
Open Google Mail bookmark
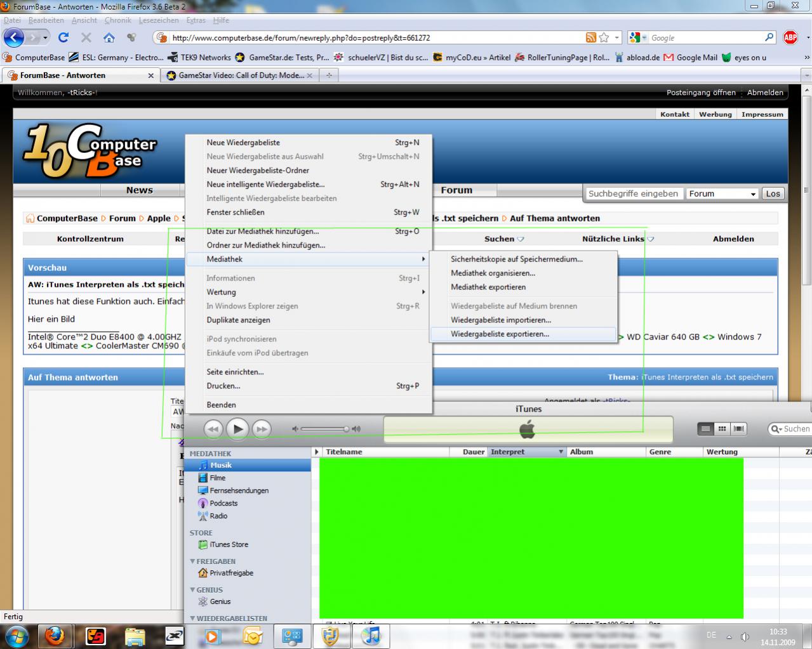[691, 58]
